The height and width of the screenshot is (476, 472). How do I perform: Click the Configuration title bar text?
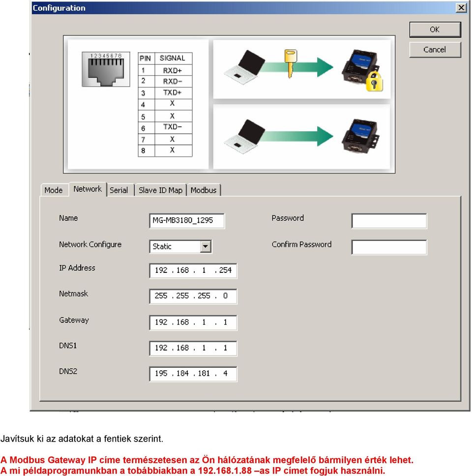[x=59, y=8]
